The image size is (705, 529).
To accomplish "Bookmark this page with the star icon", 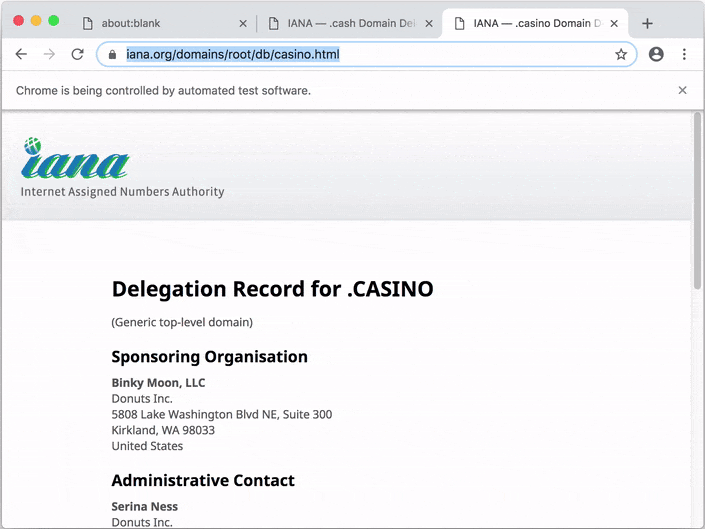I will tap(621, 55).
